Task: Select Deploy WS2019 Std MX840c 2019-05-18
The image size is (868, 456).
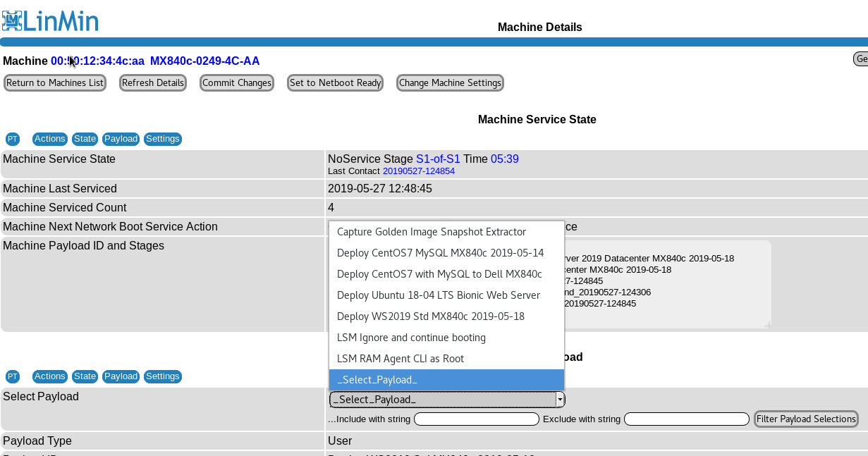Action: (431, 316)
